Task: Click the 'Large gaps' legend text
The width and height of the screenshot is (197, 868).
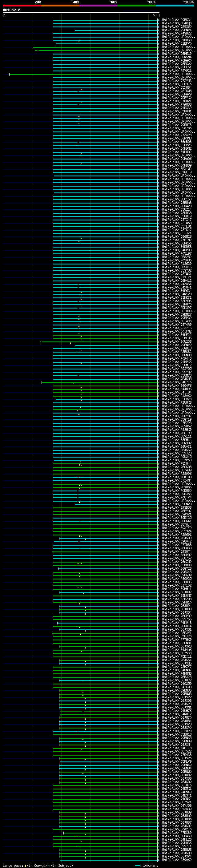Action: 13,865
